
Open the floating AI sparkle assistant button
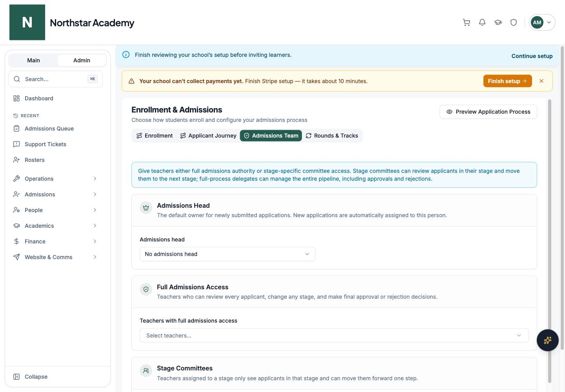[548, 340]
